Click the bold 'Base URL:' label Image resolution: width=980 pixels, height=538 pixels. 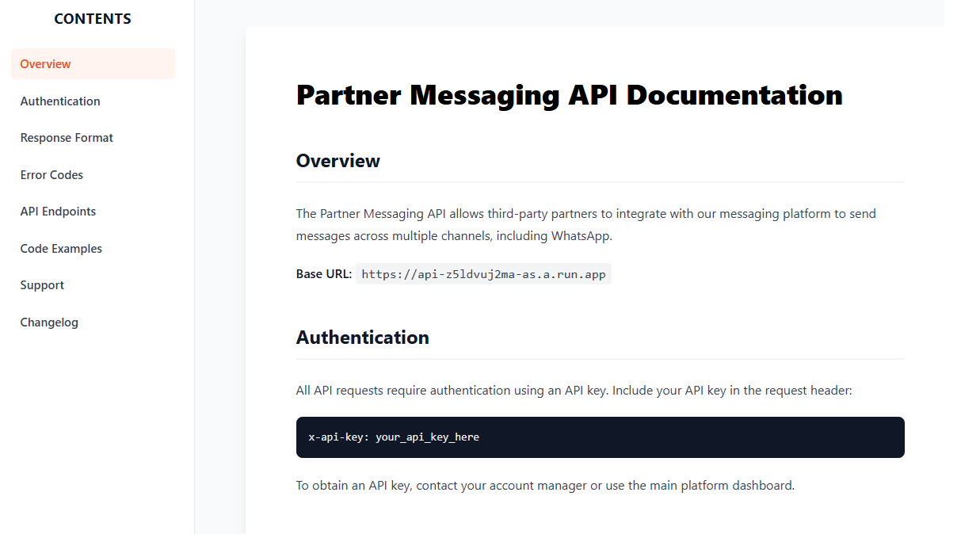click(323, 274)
